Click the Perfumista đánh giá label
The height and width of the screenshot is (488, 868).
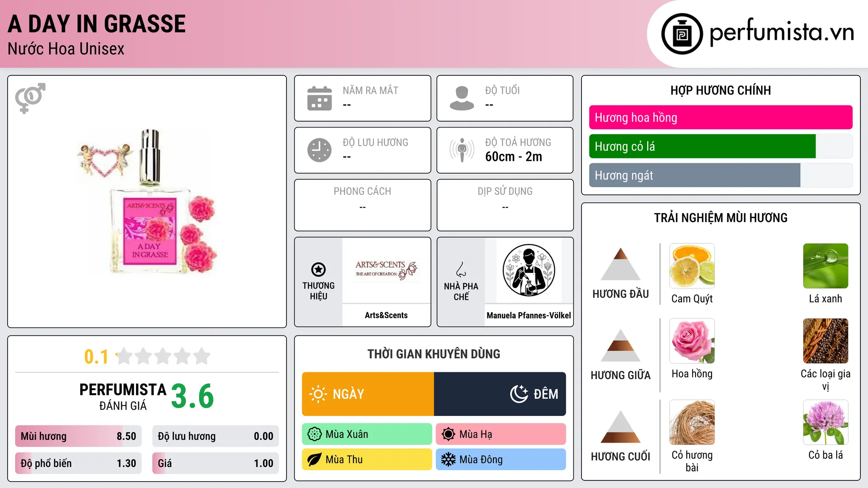click(x=123, y=397)
